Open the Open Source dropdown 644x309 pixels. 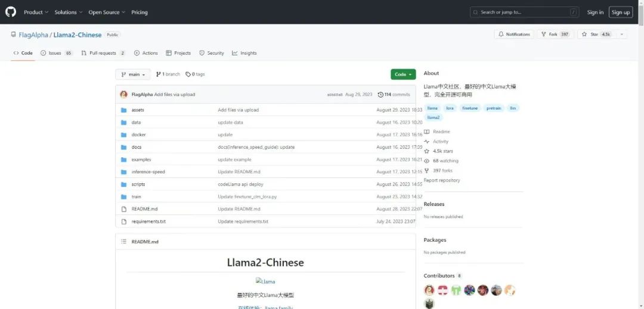click(107, 13)
